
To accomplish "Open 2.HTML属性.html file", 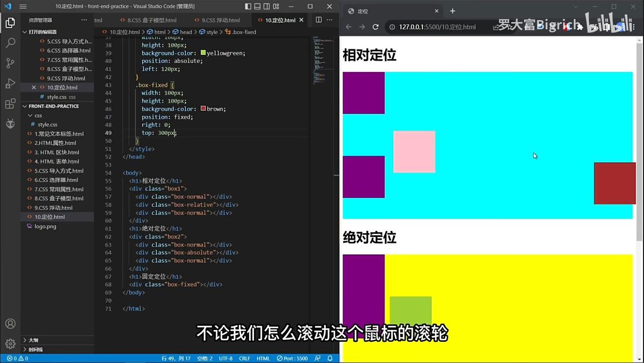I will tap(55, 143).
